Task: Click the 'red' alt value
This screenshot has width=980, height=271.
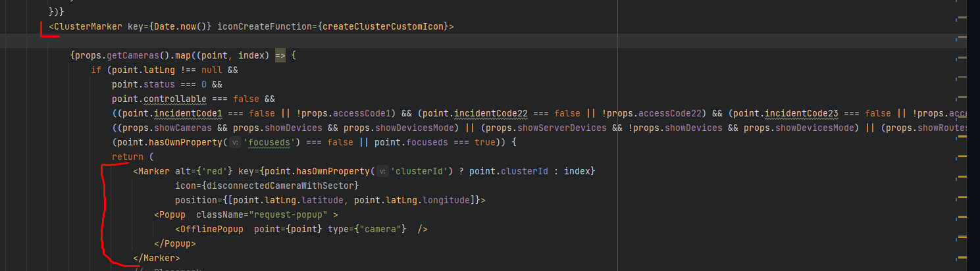Action: [x=215, y=171]
